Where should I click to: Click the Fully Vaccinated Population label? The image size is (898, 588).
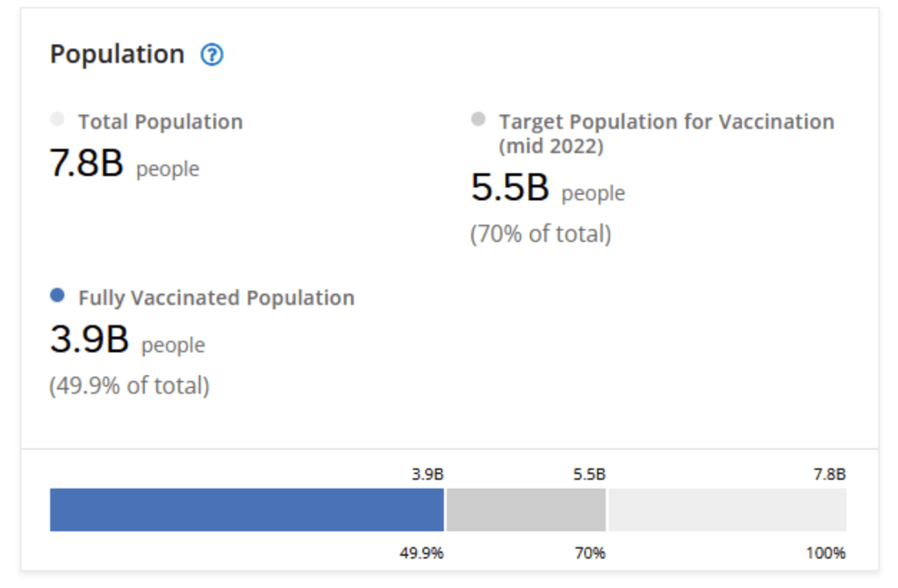[216, 298]
